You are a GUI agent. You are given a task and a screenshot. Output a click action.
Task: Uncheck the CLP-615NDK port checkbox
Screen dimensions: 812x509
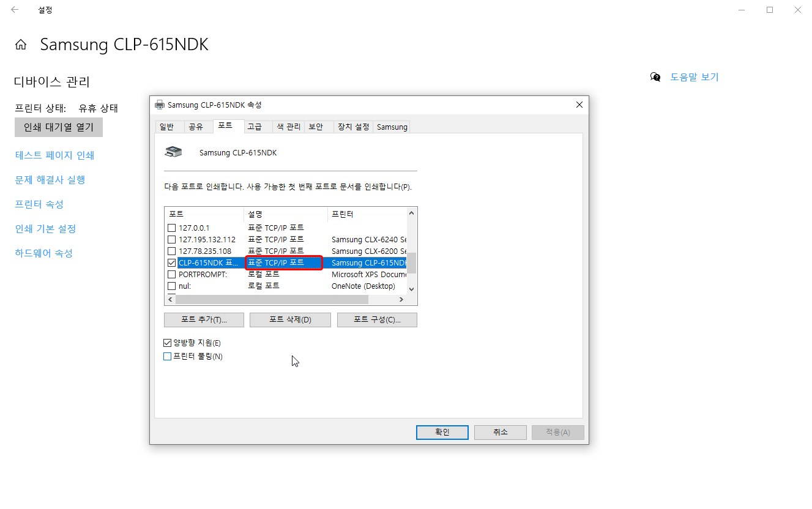[172, 262]
